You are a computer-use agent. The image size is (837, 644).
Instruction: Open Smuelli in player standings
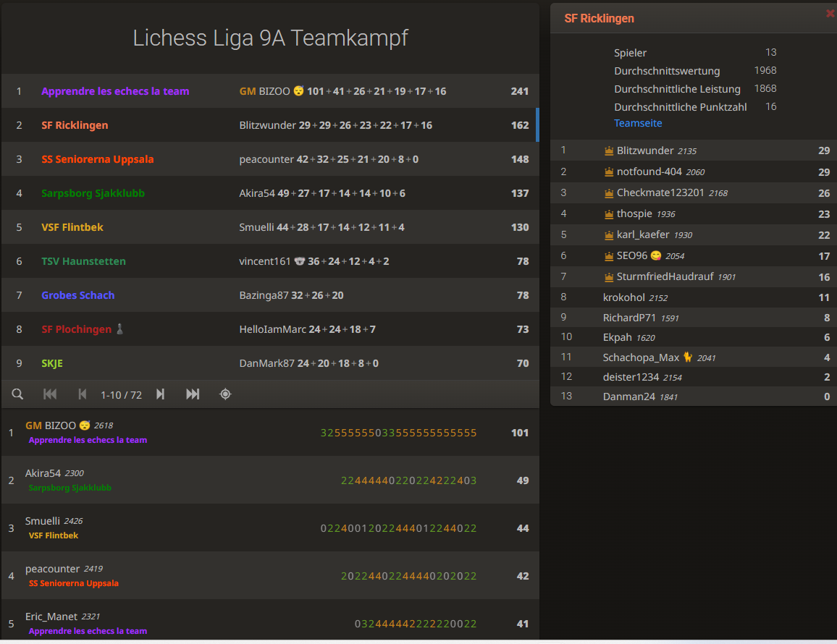point(270,528)
